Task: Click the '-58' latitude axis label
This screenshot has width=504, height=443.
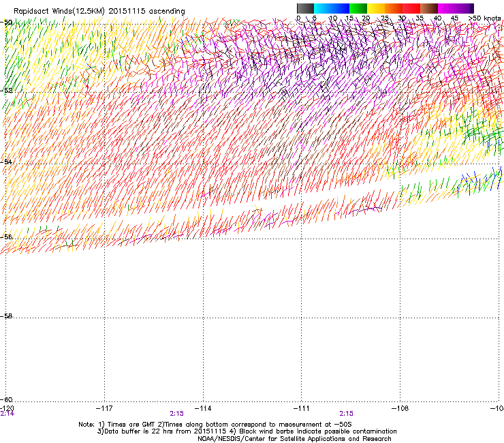Action: [6, 316]
